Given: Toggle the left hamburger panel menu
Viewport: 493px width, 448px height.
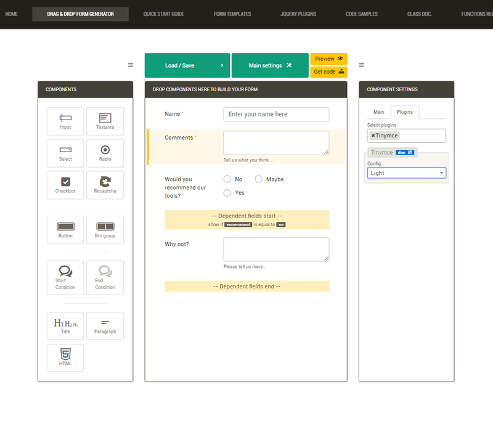Looking at the screenshot, I should pyautogui.click(x=131, y=65).
